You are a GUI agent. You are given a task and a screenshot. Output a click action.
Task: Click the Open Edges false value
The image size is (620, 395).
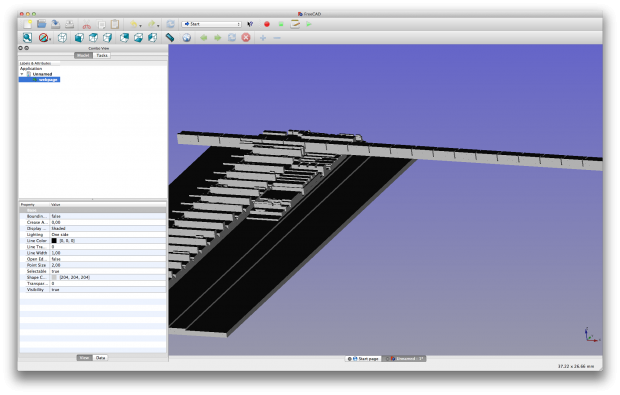coord(56,259)
